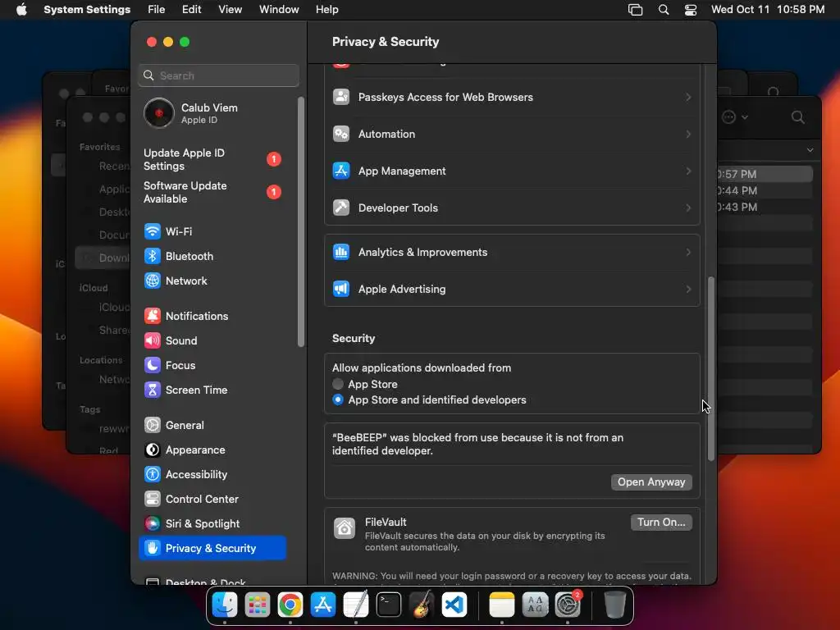Open the File menu
840x630 pixels.
pyautogui.click(x=157, y=10)
